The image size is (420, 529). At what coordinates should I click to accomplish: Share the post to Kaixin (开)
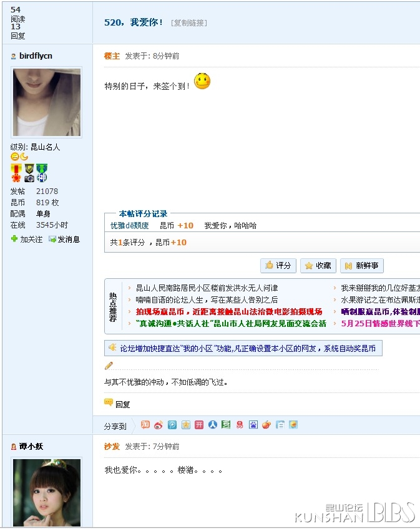pos(199,425)
